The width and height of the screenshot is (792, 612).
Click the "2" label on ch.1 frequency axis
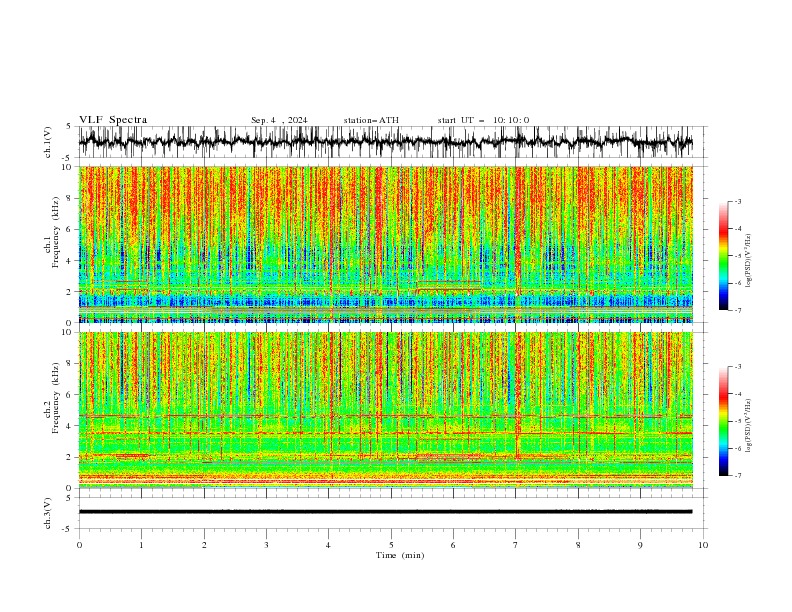(x=70, y=292)
